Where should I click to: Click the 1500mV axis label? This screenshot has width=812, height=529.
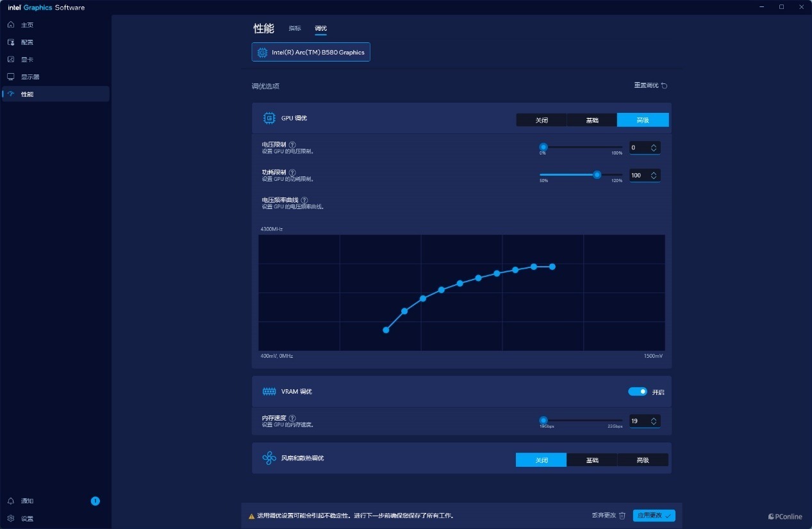654,356
